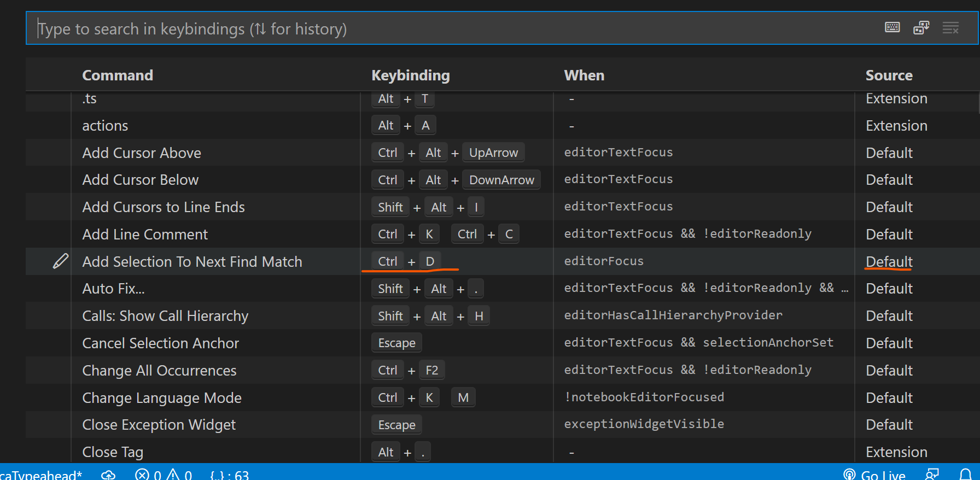Select the Auto Fix... command
Image resolution: width=980 pixels, height=480 pixels.
(x=113, y=289)
